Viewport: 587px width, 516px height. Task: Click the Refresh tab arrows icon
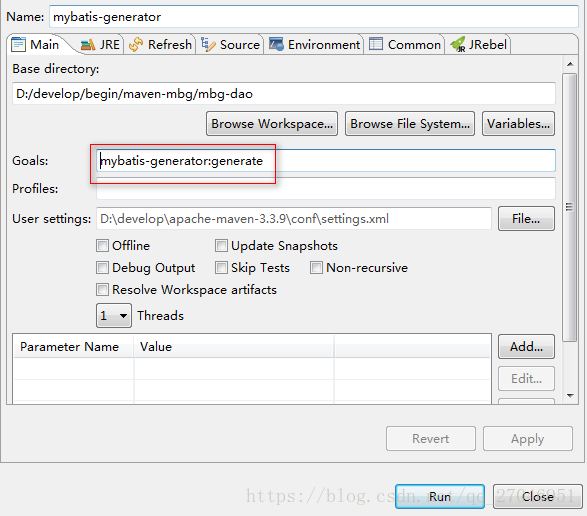pos(136,45)
